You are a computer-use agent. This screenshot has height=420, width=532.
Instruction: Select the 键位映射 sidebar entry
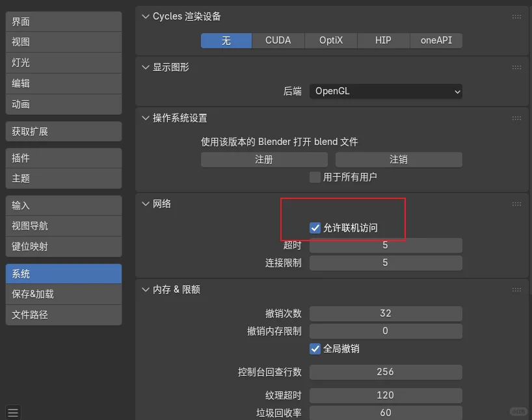(x=63, y=246)
